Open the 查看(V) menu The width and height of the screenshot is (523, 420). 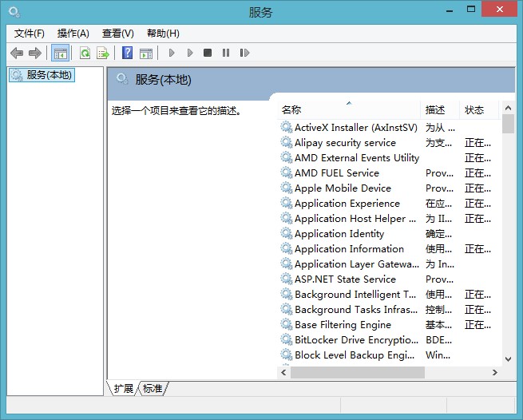click(117, 34)
